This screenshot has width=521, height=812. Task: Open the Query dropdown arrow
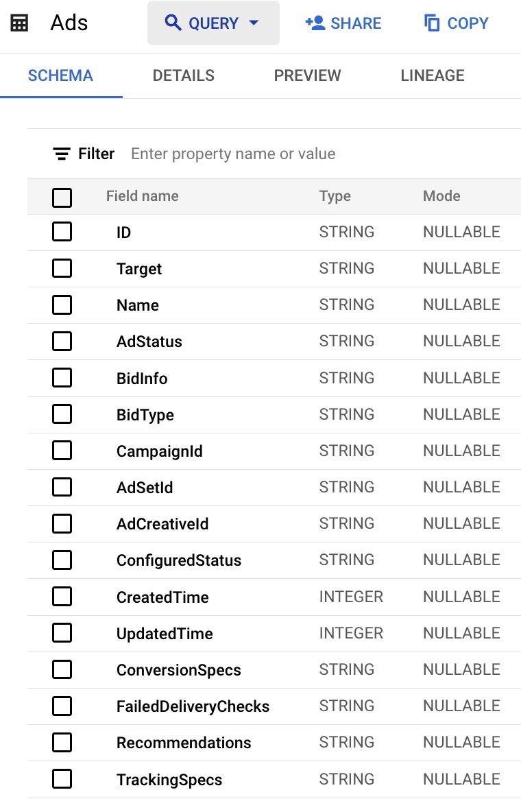tap(254, 23)
